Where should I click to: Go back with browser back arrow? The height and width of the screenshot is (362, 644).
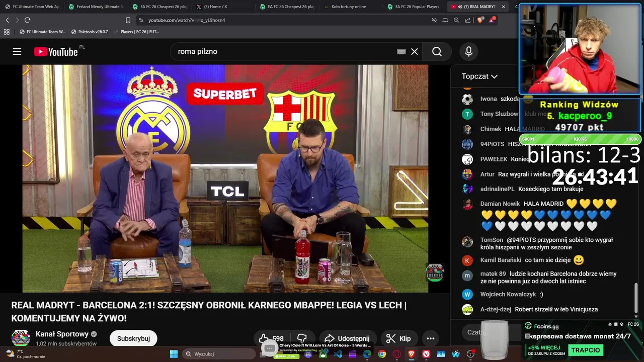7,20
